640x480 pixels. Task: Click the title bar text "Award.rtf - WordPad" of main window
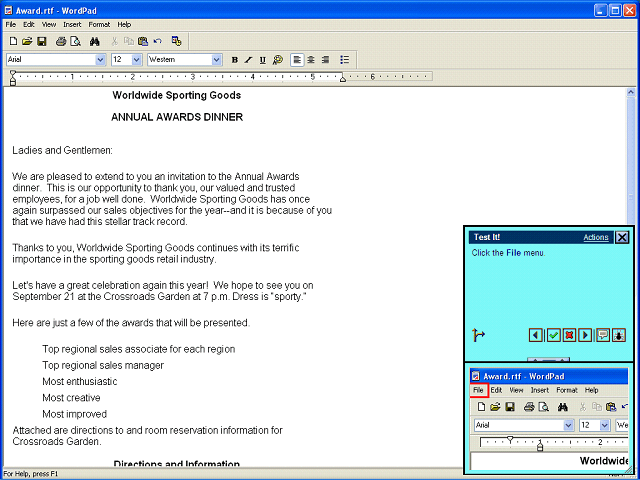[x=56, y=11]
